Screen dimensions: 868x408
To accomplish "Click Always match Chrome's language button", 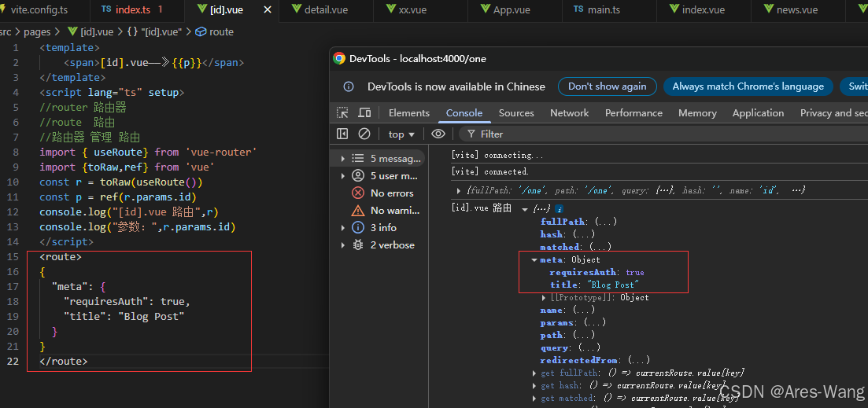I will 748,86.
